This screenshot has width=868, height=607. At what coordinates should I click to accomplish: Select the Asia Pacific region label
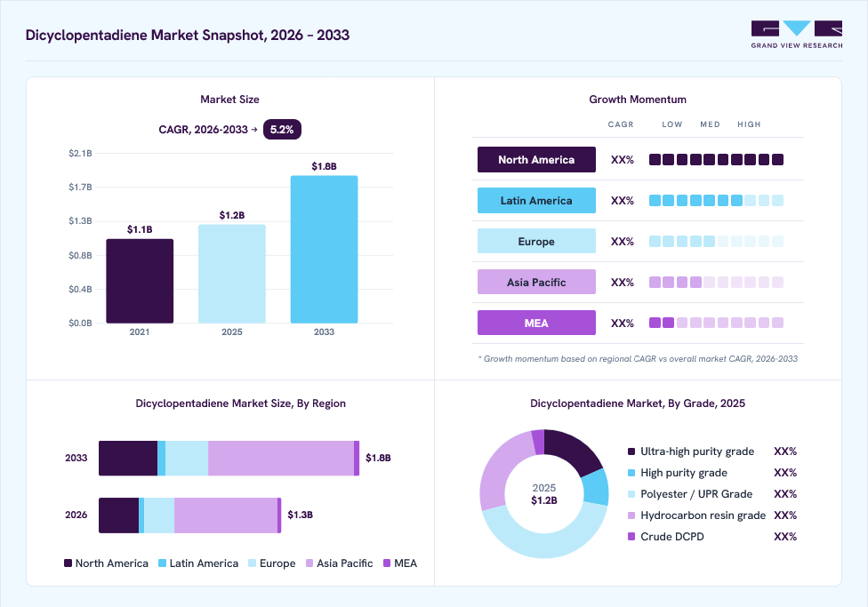coord(536,283)
